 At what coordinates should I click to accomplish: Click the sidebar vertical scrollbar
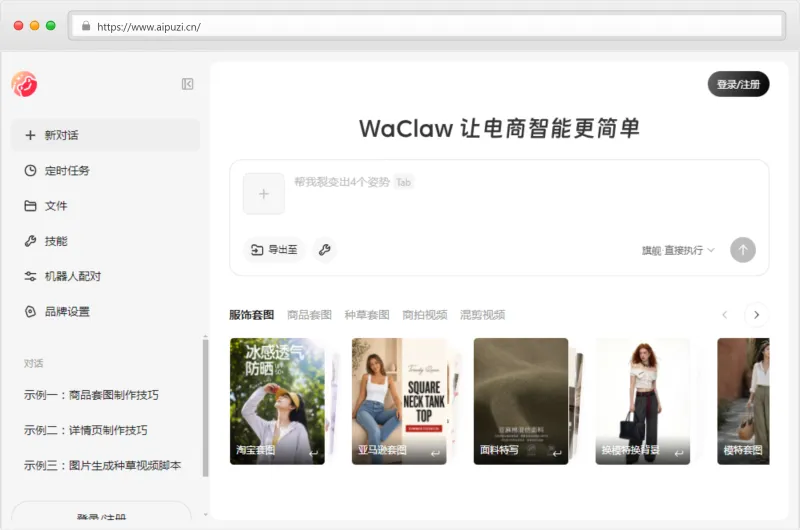(206, 408)
